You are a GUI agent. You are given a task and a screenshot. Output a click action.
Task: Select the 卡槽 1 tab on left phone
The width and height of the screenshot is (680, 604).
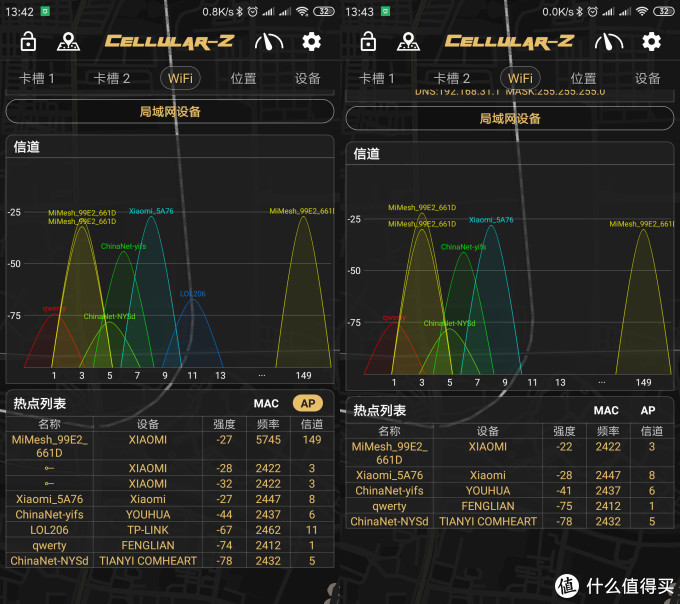pos(37,78)
